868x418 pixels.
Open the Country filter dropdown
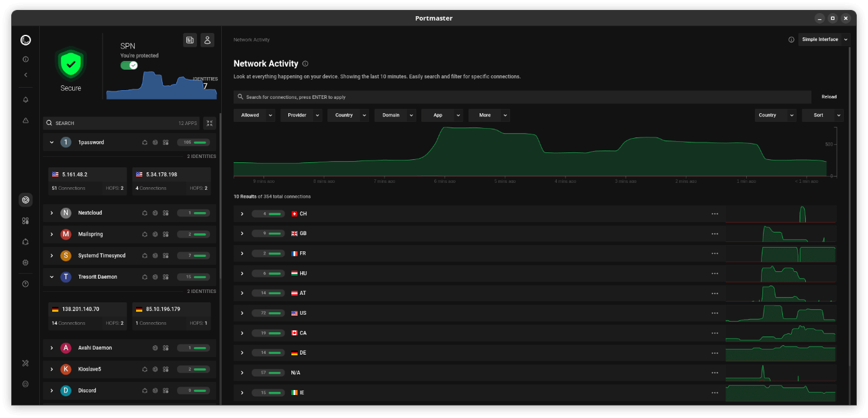pos(348,115)
